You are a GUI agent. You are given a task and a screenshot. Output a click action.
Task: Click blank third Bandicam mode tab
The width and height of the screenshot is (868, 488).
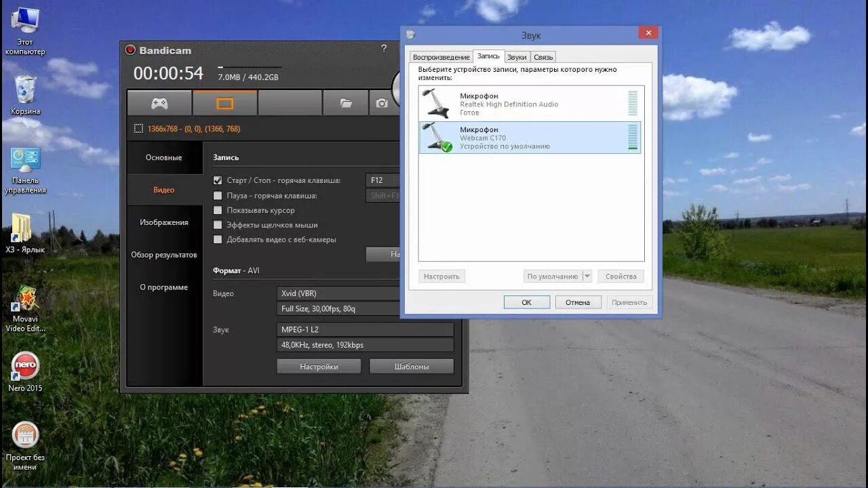[x=290, y=103]
